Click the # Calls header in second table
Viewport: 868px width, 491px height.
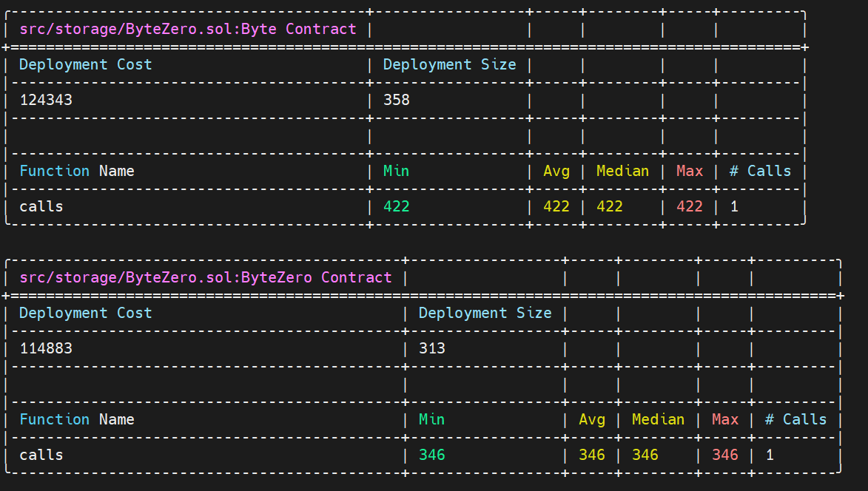point(795,419)
